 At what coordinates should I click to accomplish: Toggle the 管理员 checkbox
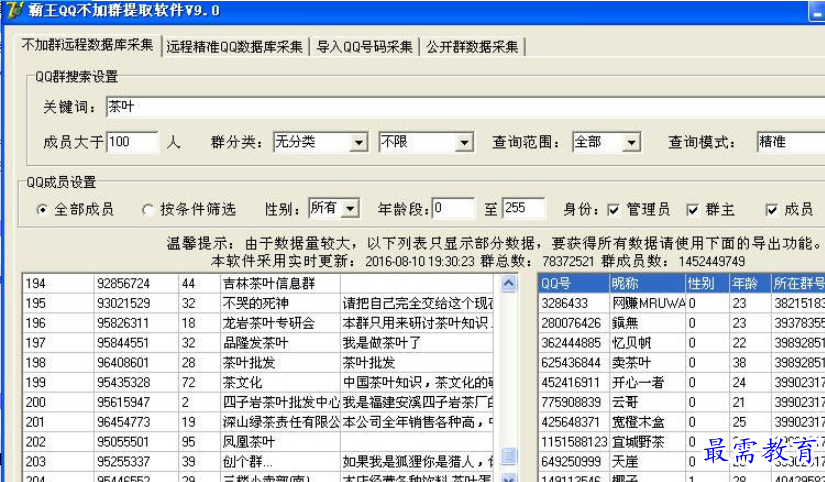pyautogui.click(x=613, y=210)
